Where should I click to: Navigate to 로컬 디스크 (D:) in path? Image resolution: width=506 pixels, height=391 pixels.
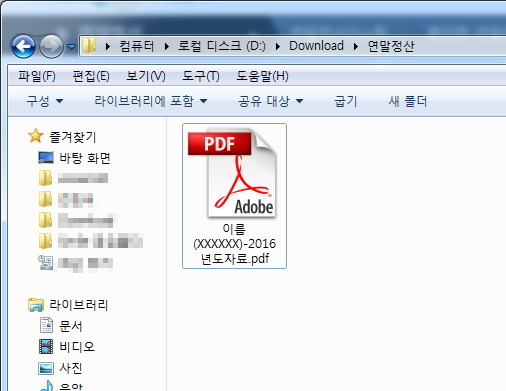tap(222, 46)
